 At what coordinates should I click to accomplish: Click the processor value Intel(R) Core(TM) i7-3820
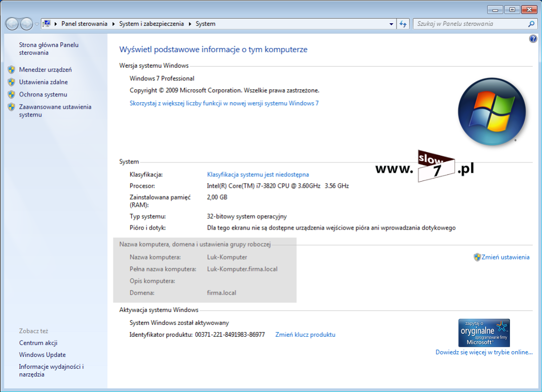pyautogui.click(x=278, y=186)
